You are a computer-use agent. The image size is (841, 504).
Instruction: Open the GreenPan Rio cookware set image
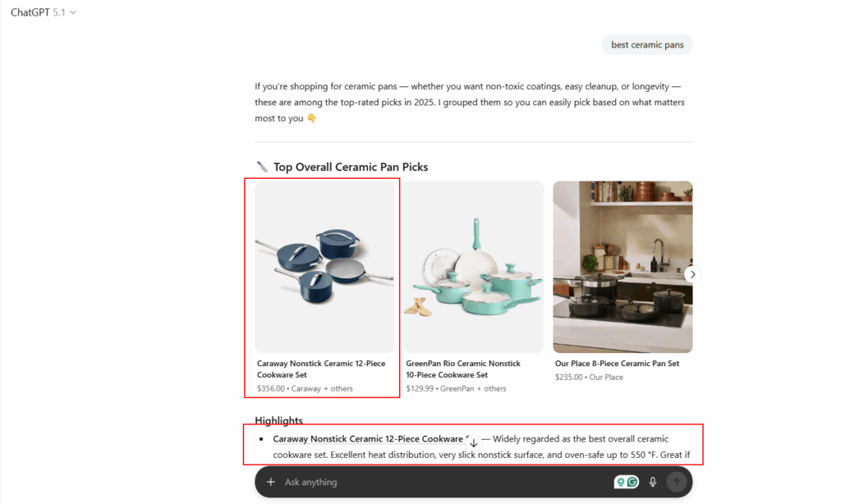pos(474,267)
